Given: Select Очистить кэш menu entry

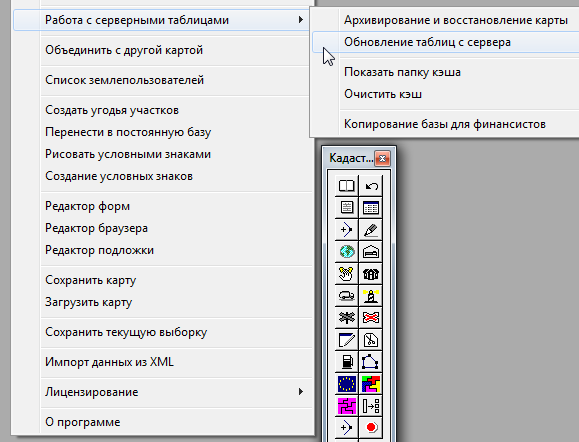Looking at the screenshot, I should [x=383, y=94].
